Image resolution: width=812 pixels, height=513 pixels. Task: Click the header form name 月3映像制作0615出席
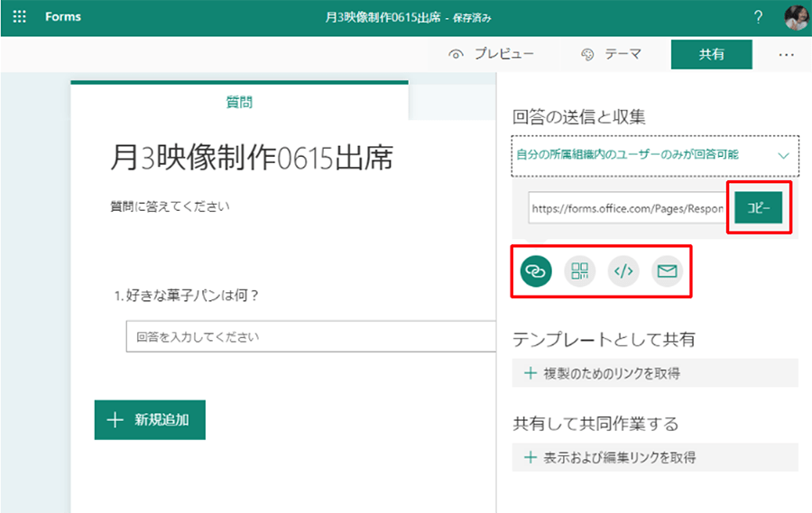[383, 17]
